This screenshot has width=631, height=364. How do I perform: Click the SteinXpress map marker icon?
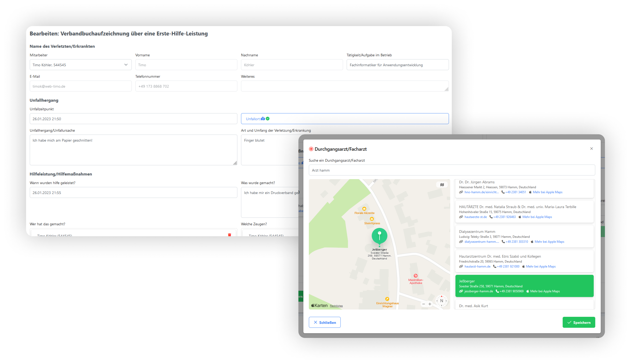tap(372, 219)
